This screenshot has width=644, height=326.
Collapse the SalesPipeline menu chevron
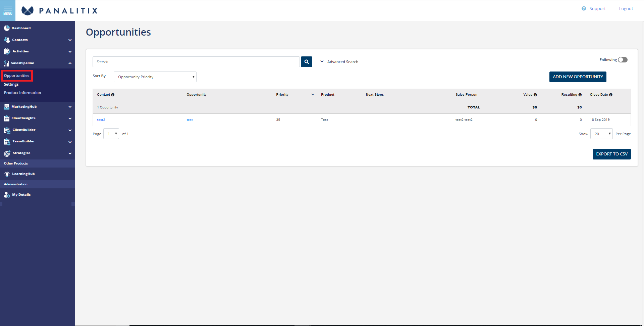coord(70,63)
